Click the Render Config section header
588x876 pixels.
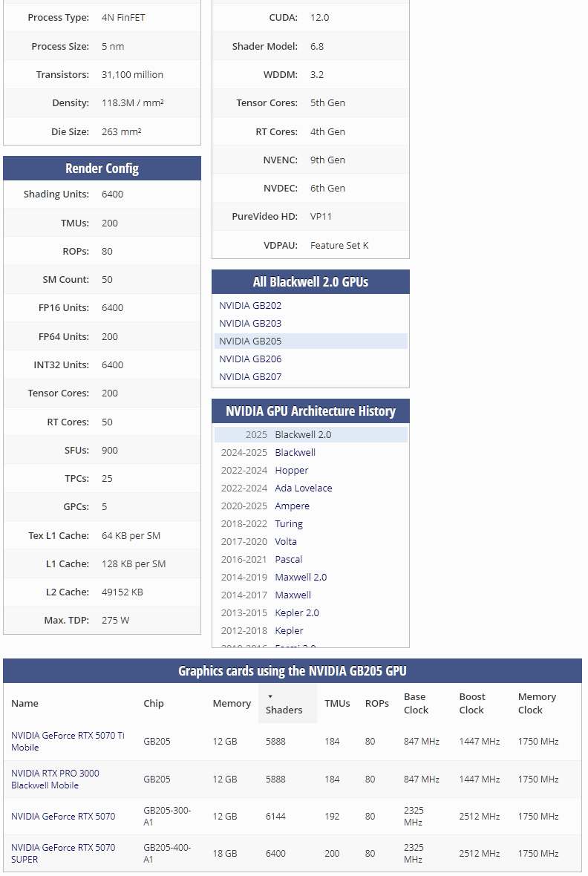tap(102, 169)
